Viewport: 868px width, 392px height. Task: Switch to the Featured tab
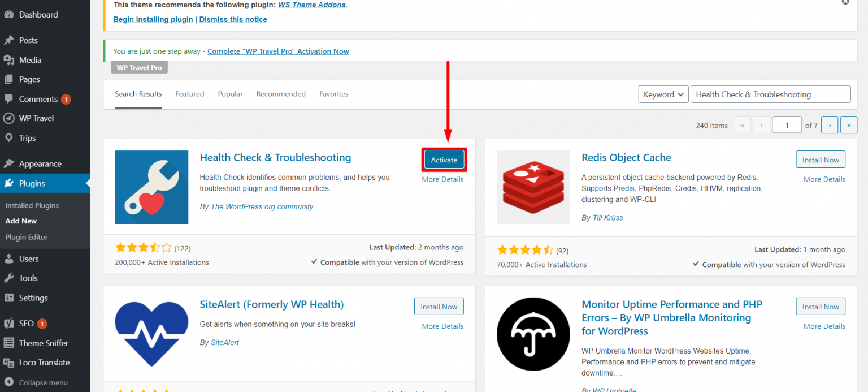coord(189,94)
